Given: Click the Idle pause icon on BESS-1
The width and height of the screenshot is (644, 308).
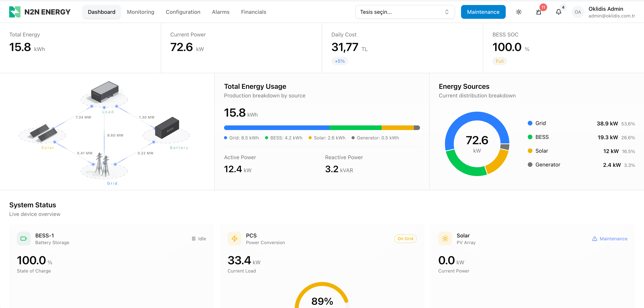Looking at the screenshot, I should [x=194, y=239].
